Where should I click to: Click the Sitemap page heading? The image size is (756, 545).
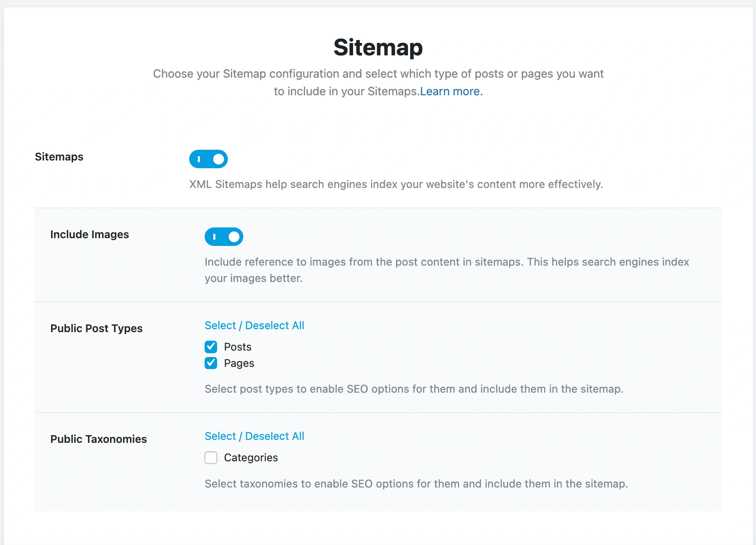click(x=378, y=47)
